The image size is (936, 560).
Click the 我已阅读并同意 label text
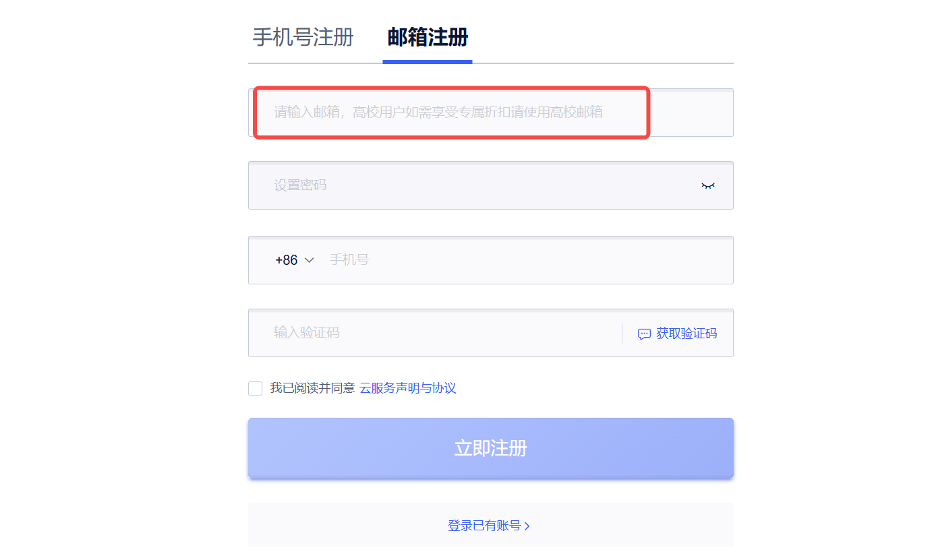312,388
